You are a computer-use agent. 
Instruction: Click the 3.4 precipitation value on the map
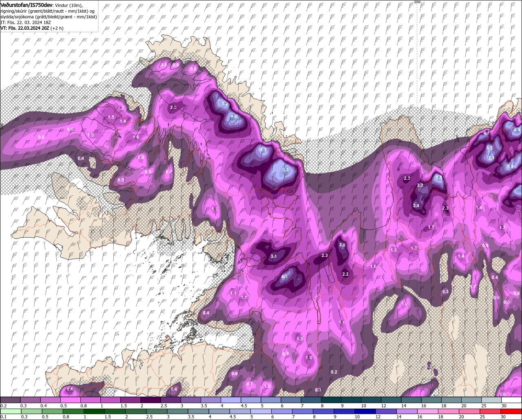point(416,206)
